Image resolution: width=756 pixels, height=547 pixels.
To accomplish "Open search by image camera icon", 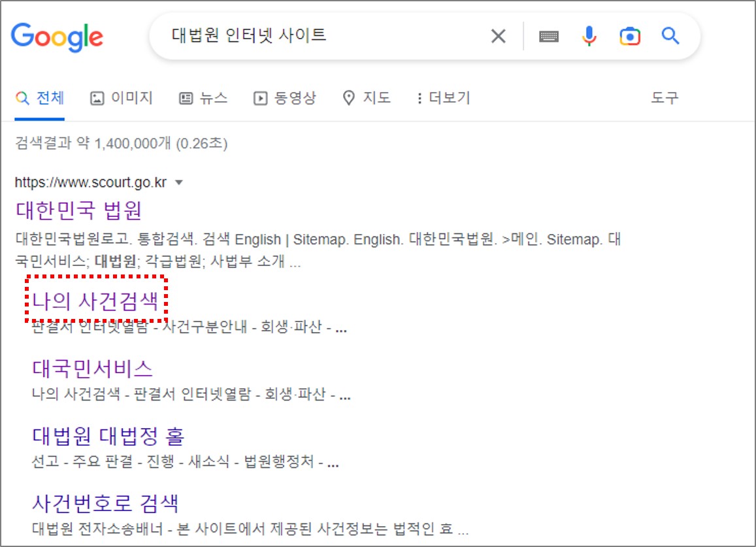I will tap(630, 36).
